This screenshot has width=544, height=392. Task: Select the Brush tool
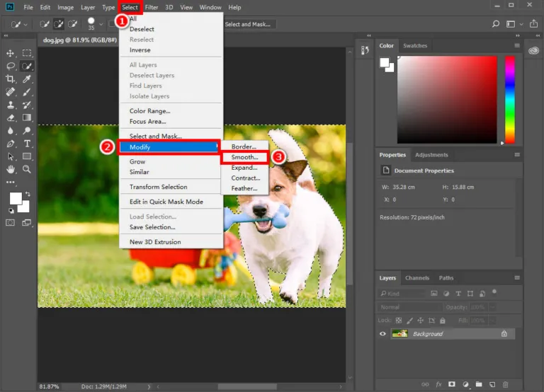point(27,92)
